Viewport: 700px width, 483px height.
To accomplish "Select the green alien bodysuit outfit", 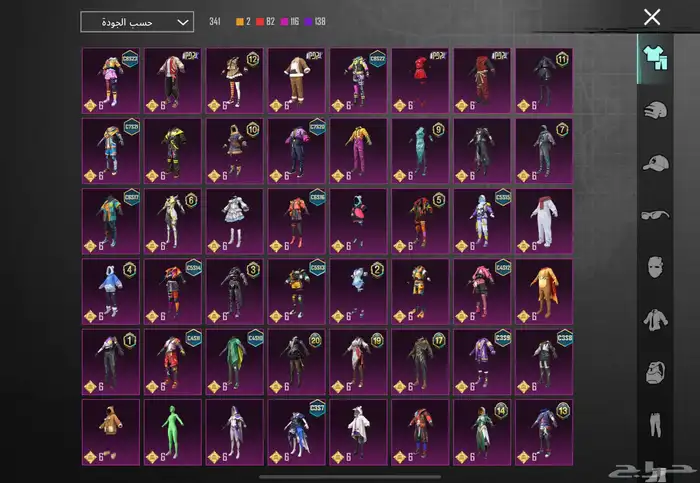I will point(172,431).
